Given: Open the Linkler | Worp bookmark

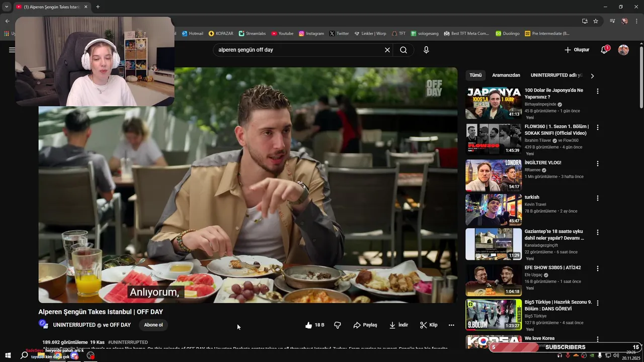Looking at the screenshot, I should 370,34.
